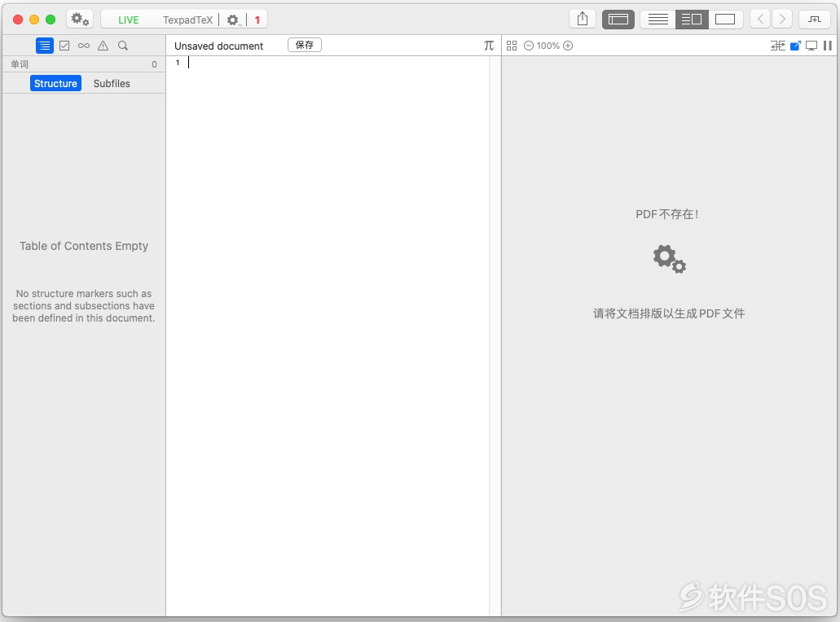Open the Share menu button

pos(583,20)
